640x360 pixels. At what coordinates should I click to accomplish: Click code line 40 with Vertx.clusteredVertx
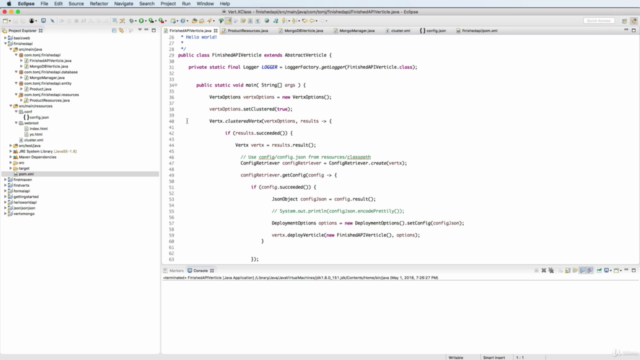click(x=270, y=121)
